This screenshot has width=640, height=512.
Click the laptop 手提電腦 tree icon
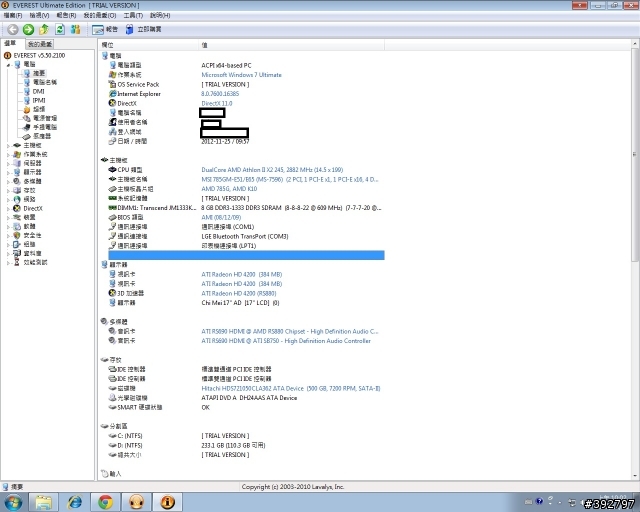[x=27, y=127]
